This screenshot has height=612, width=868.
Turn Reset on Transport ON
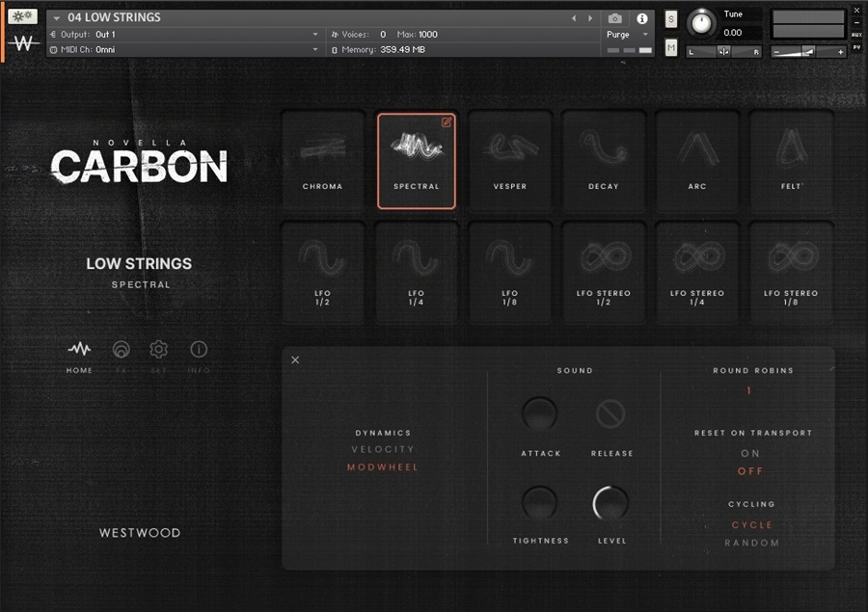[750, 453]
